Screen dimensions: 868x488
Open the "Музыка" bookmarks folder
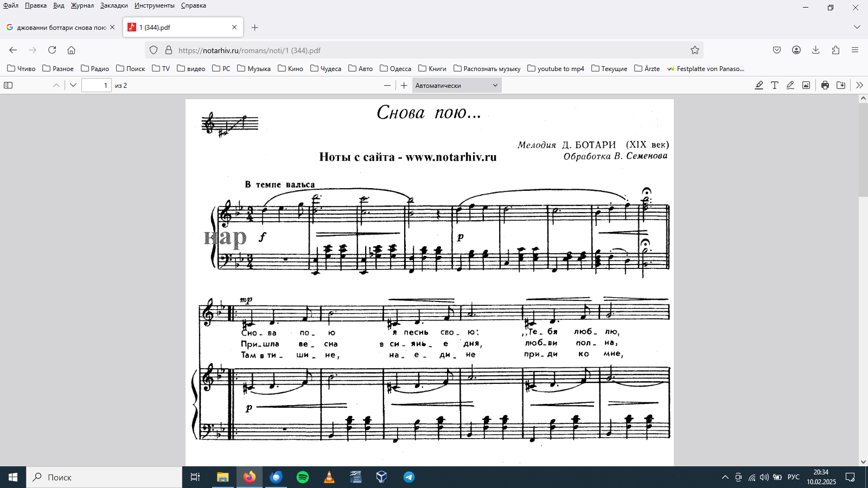tap(254, 68)
